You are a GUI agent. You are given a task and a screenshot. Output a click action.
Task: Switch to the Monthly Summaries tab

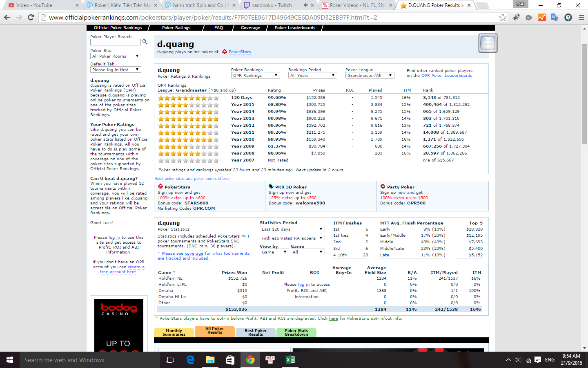pos(174,332)
